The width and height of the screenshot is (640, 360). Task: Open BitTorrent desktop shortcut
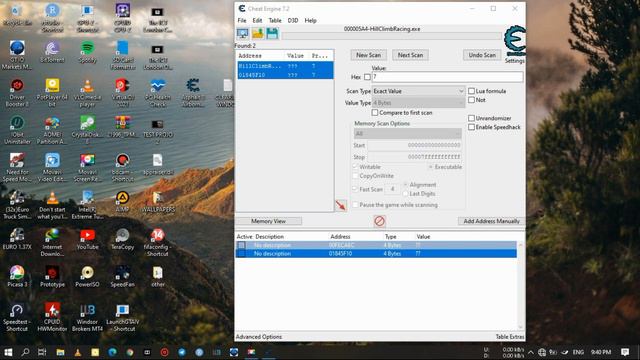click(52, 52)
